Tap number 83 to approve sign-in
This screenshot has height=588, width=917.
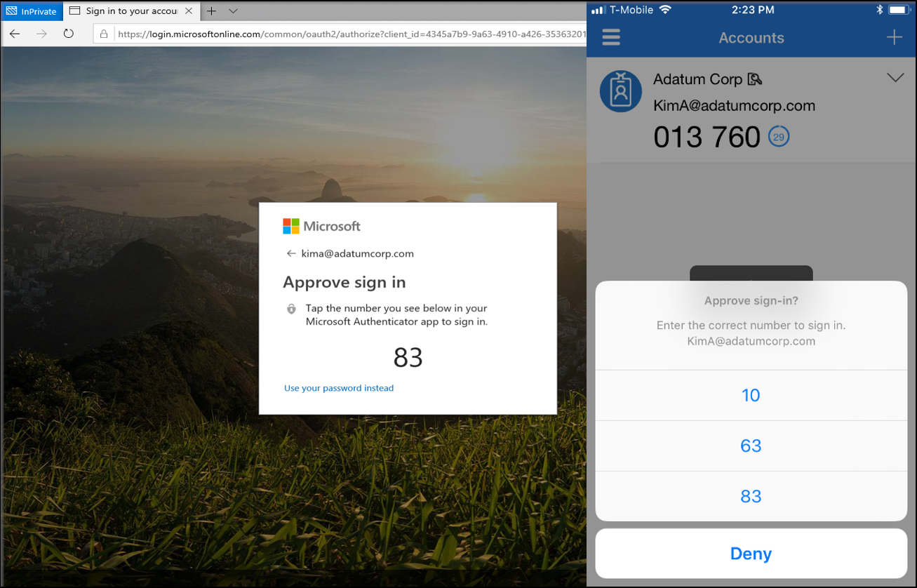(751, 496)
